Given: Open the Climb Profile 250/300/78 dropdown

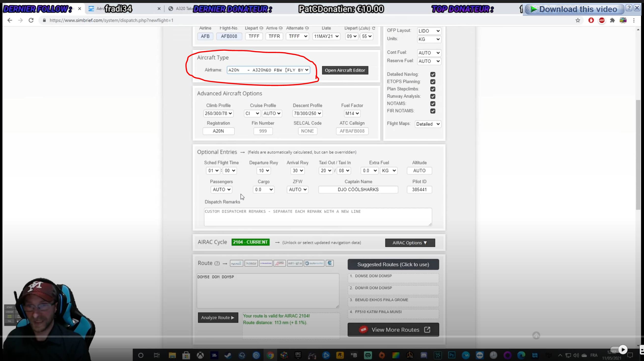Looking at the screenshot, I should tap(218, 113).
